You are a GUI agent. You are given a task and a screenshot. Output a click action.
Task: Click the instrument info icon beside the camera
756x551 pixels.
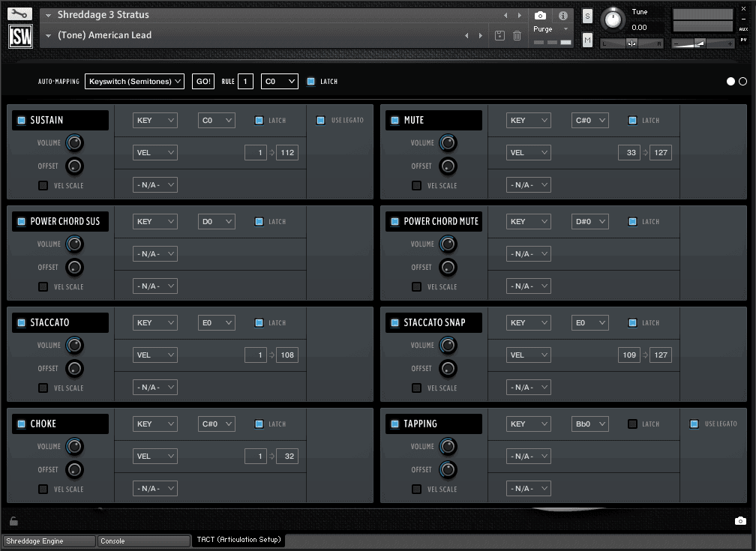[x=563, y=15]
